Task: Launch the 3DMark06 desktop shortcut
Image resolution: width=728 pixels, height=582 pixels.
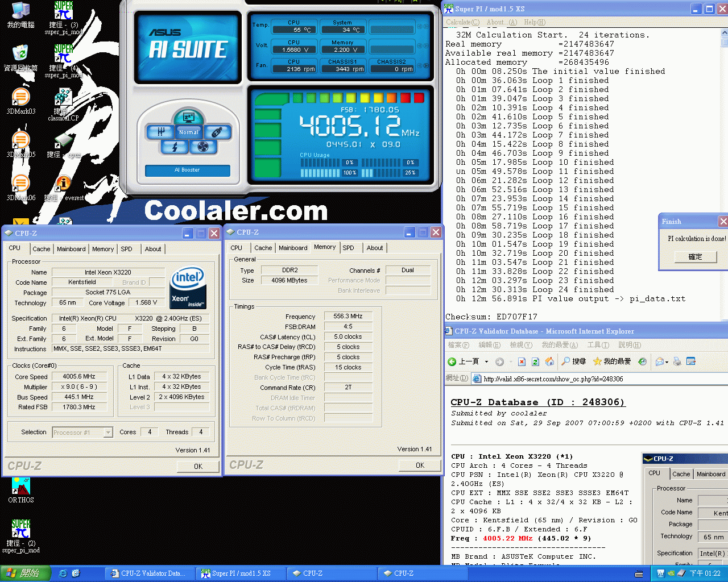Action: click(x=21, y=188)
